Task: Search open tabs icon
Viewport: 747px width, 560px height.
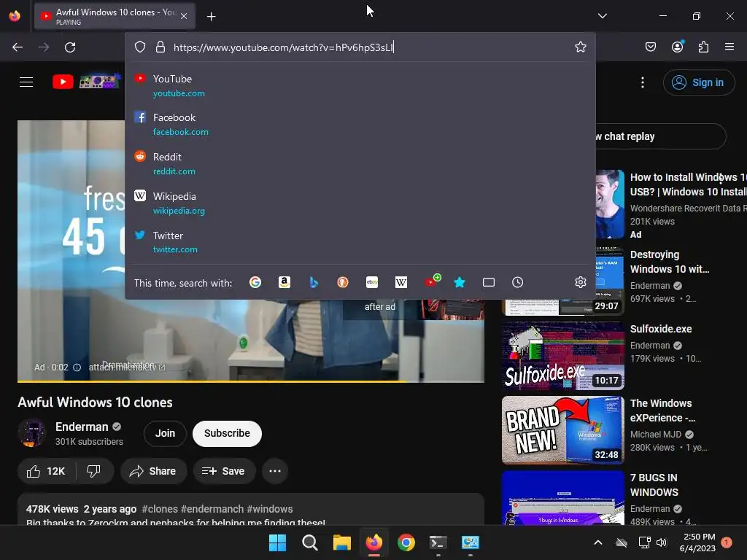Action: click(488, 282)
